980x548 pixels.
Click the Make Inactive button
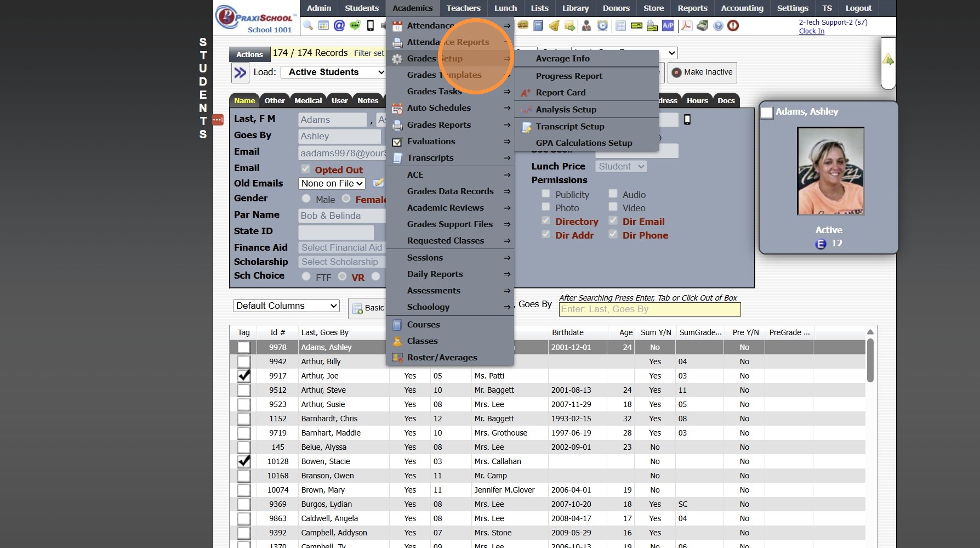click(702, 72)
